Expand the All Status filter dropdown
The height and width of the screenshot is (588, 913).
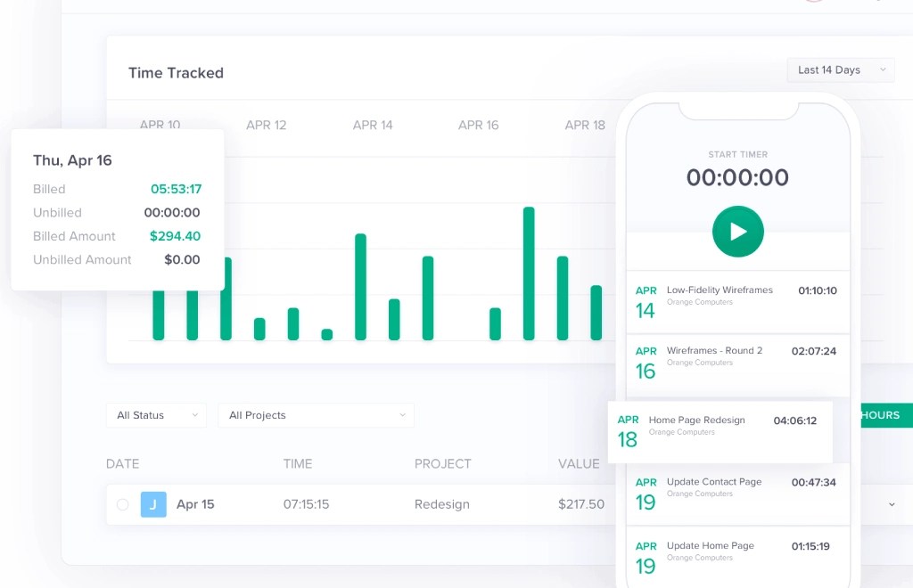tap(156, 415)
